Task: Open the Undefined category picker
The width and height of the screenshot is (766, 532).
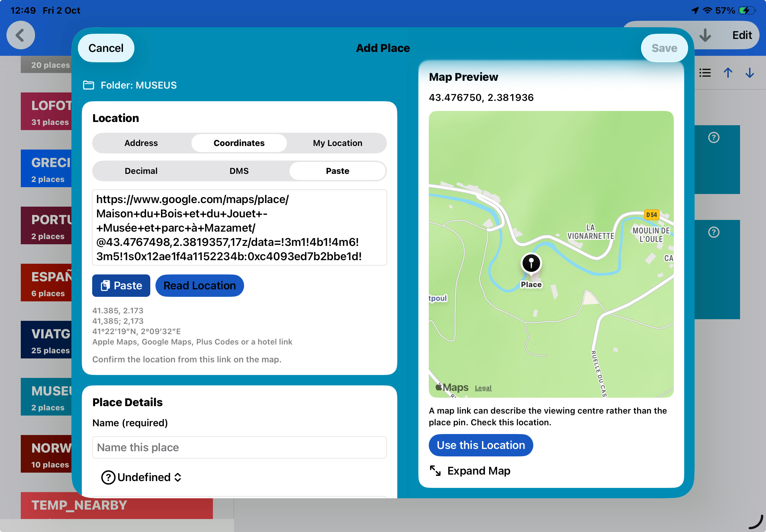Action: pyautogui.click(x=142, y=477)
